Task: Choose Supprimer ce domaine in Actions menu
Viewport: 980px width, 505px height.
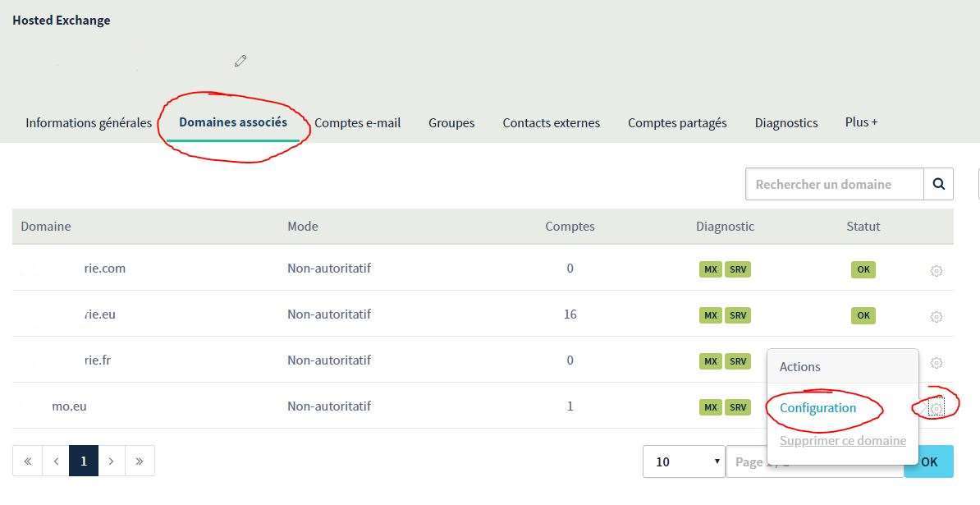Action: pos(842,441)
